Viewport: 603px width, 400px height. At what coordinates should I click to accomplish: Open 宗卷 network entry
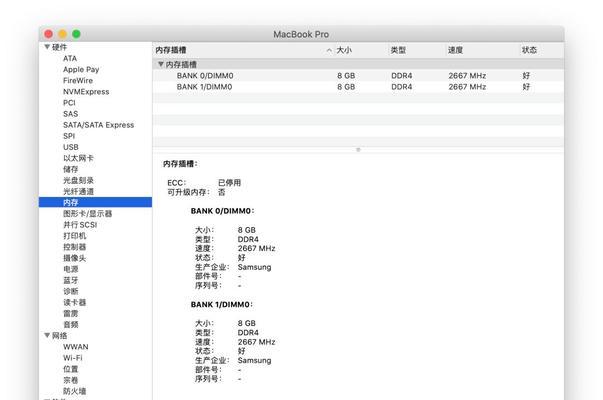(71, 380)
